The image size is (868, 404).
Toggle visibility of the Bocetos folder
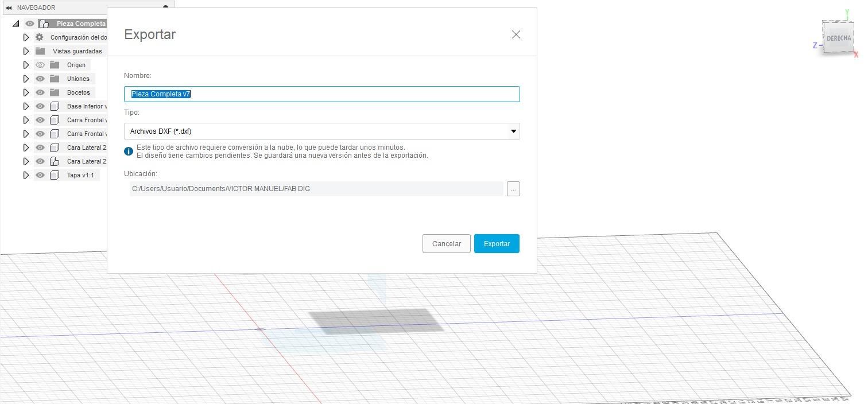point(40,92)
